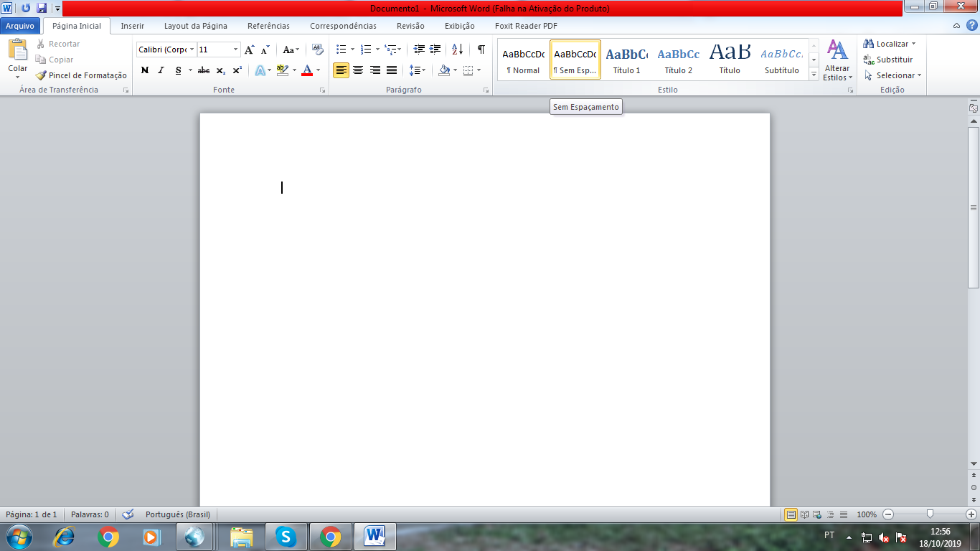Screen dimensions: 980x551
Task: Click the zoom out minus button
Action: point(888,514)
